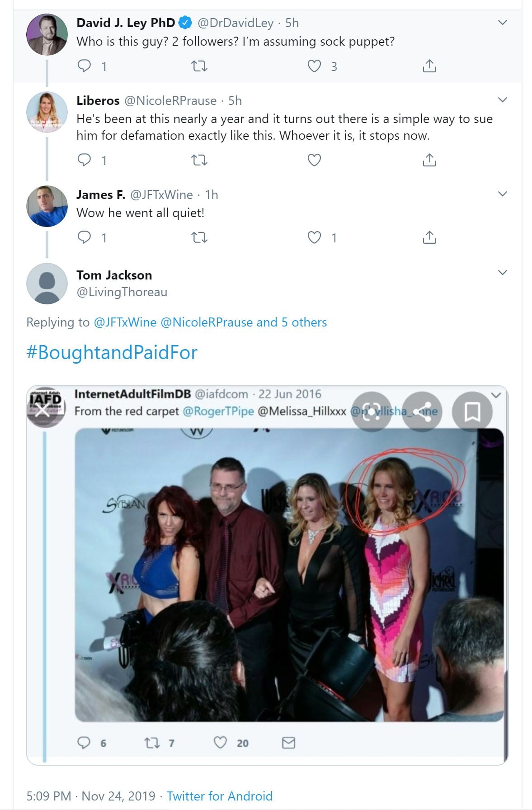
Task: Like the Liberos defamation tweet
Action: pyautogui.click(x=314, y=160)
